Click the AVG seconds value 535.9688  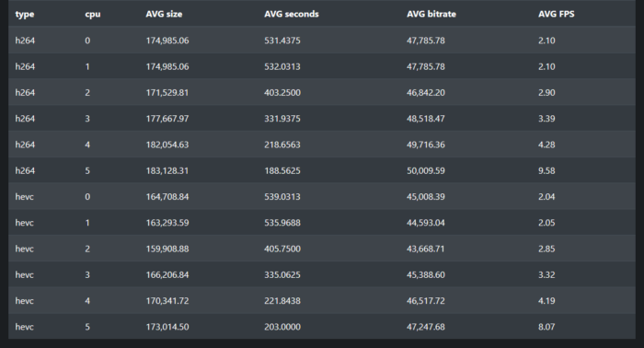pos(282,223)
